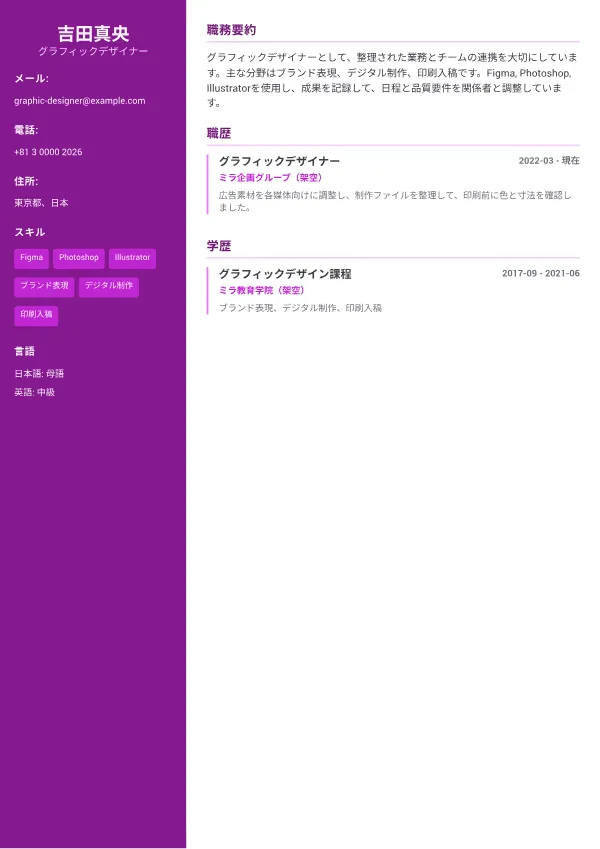Select the デジタル制作 skill tag
Image resolution: width=600 pixels, height=849 pixels.
coord(109,287)
